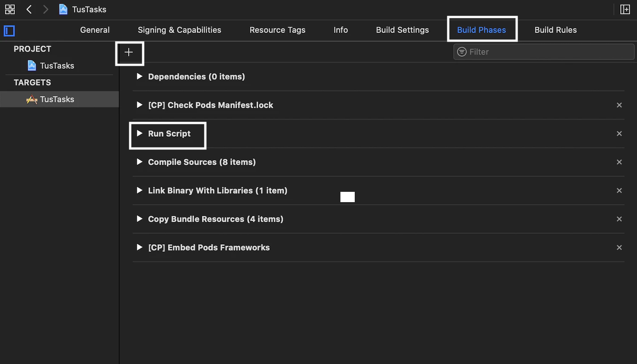Open the Build Settings tab
637x364 pixels.
[x=403, y=30]
